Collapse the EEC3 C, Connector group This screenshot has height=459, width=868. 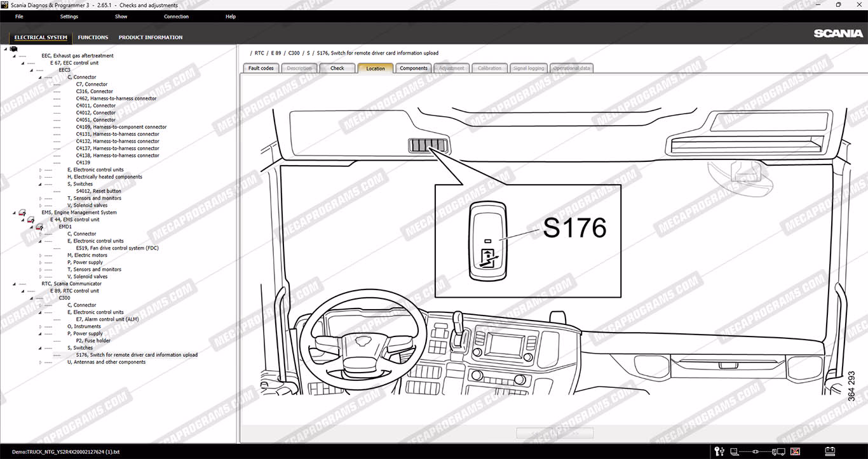(x=39, y=77)
